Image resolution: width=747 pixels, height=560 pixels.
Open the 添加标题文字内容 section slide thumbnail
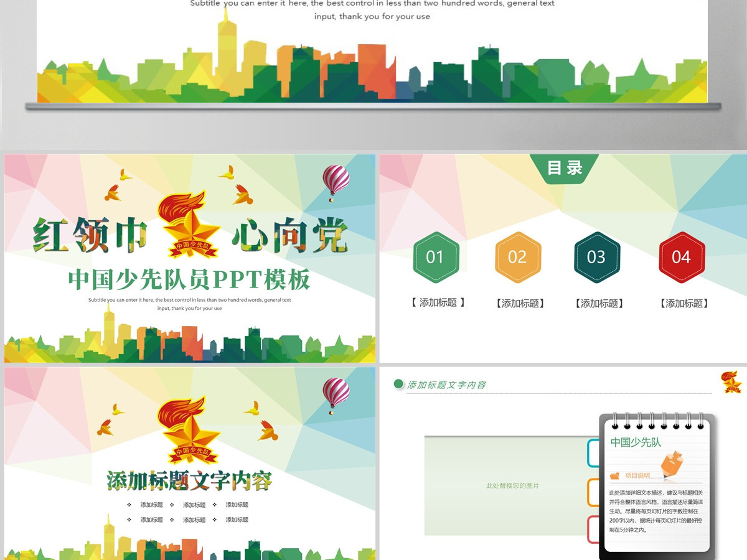click(x=190, y=463)
